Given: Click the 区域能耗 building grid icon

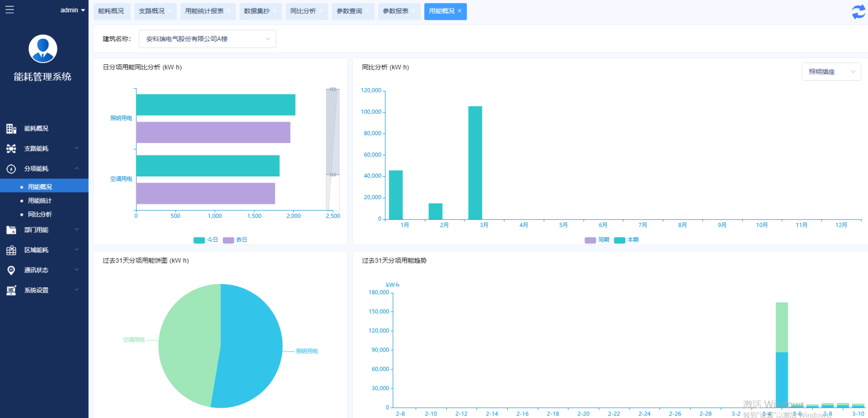Looking at the screenshot, I should coord(11,250).
